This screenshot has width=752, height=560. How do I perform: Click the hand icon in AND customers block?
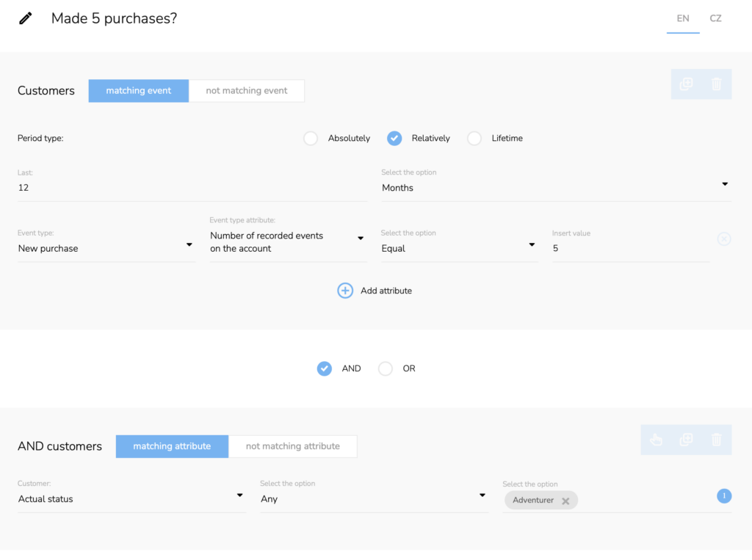(656, 440)
